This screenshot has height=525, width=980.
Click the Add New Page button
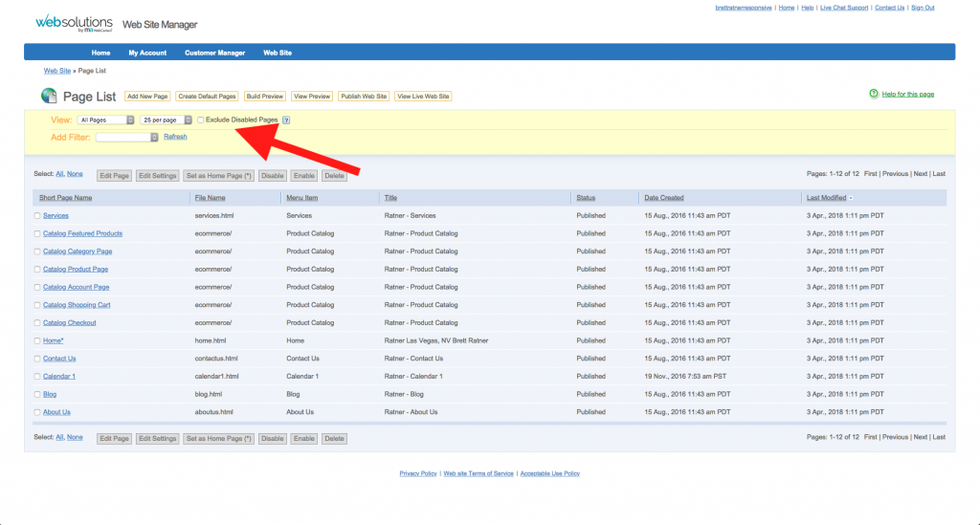pyautogui.click(x=147, y=97)
